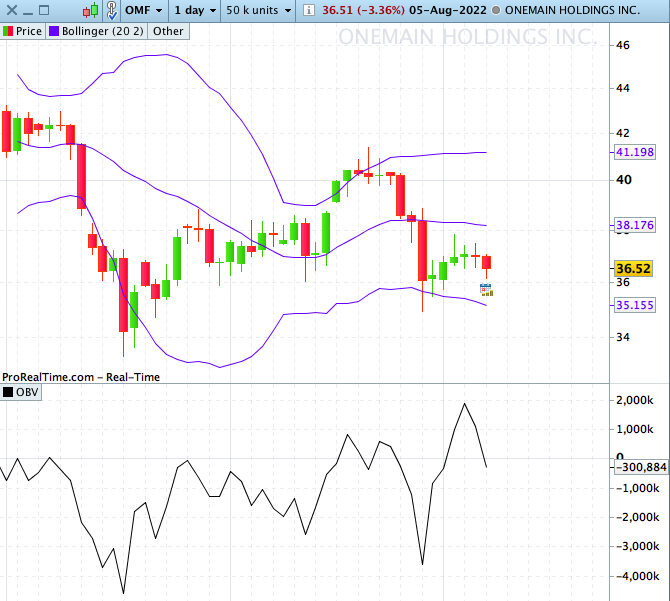Open the OMF ticker dropdown
This screenshot has width=670, height=601.
coord(144,10)
